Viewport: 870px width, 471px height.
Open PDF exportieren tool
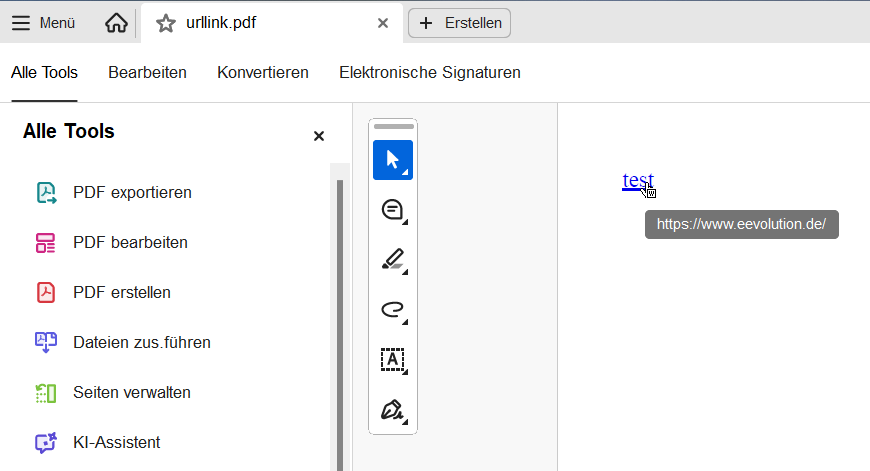pos(132,192)
